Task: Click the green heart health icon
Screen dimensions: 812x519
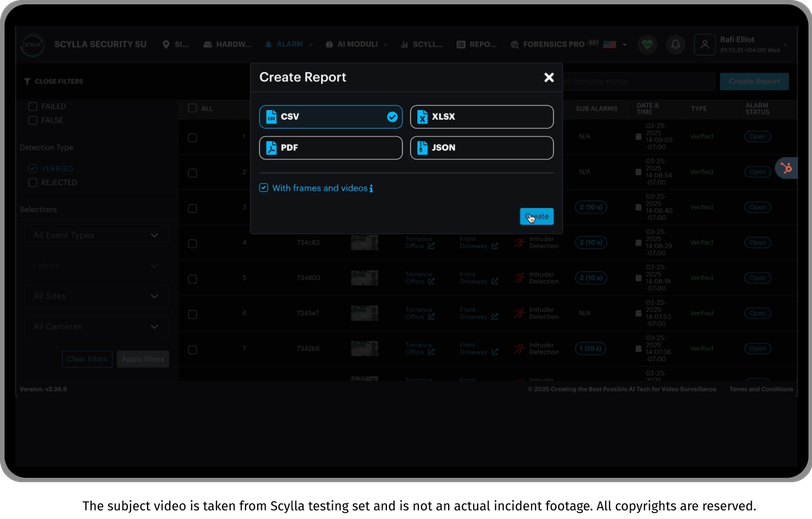Action: 647,45
